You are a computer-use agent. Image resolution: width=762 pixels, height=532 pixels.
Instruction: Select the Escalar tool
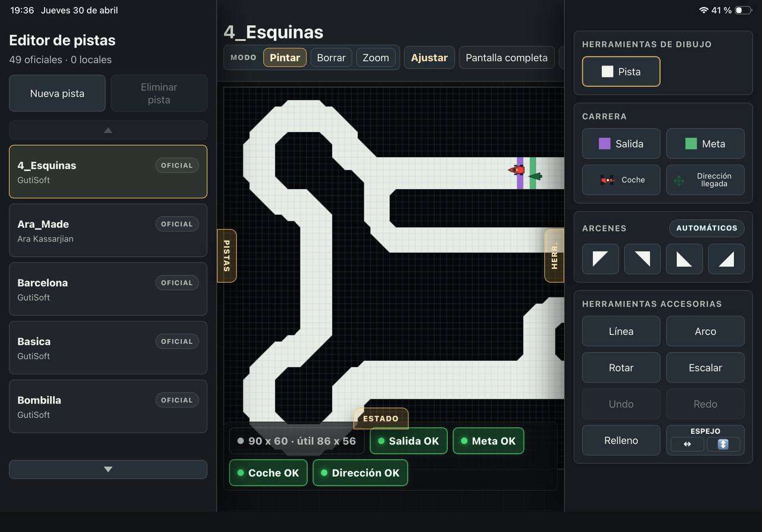tap(705, 368)
